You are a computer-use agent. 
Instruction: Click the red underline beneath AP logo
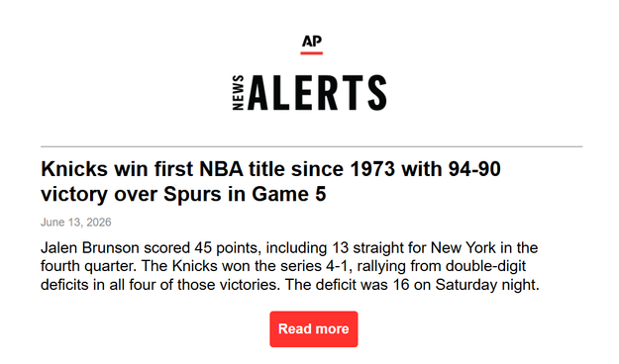tap(311, 52)
